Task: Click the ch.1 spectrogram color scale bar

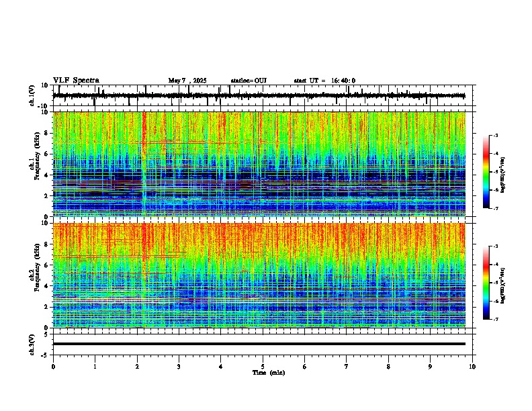Action: coord(486,172)
